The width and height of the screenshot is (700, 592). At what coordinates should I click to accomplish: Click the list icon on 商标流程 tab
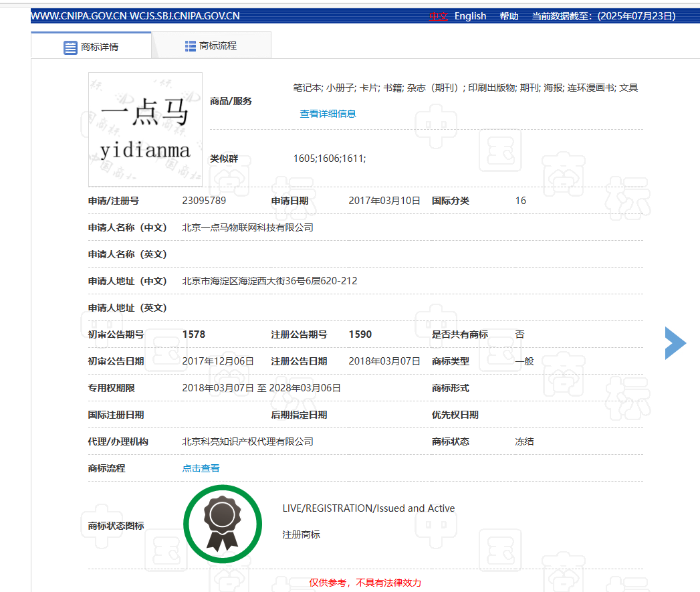[191, 46]
